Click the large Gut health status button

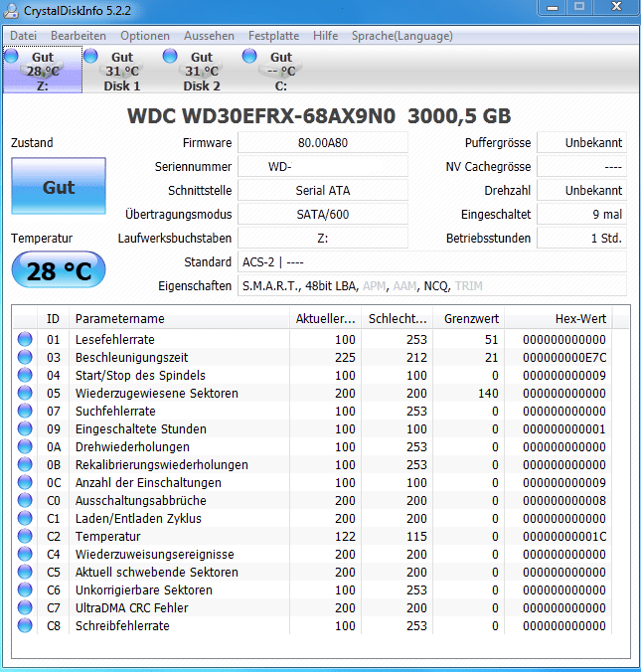[x=59, y=186]
